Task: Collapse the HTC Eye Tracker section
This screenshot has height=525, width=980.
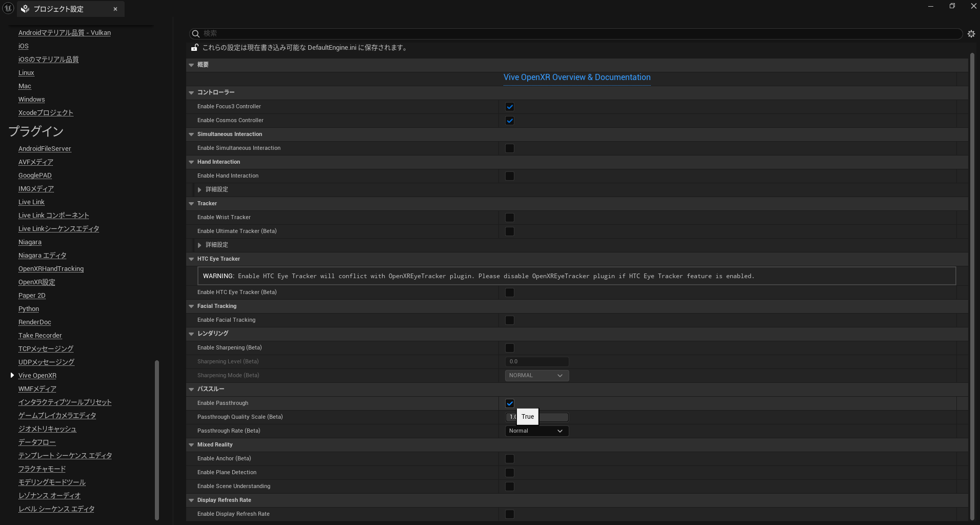Action: tap(191, 259)
